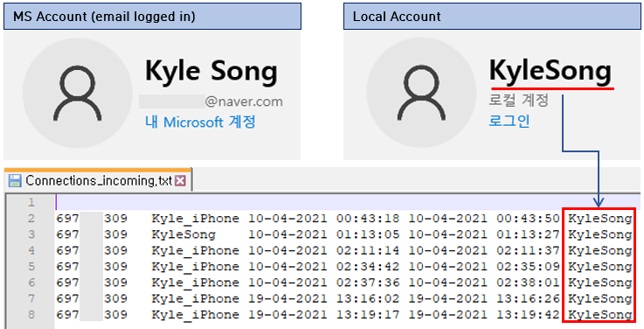
Task: Click the start time 01:13:05
Action: (x=368, y=234)
